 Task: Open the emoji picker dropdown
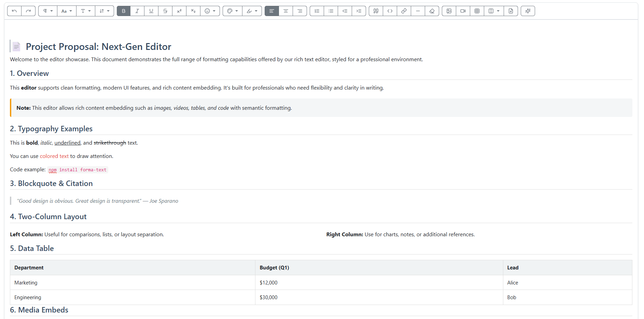click(210, 11)
